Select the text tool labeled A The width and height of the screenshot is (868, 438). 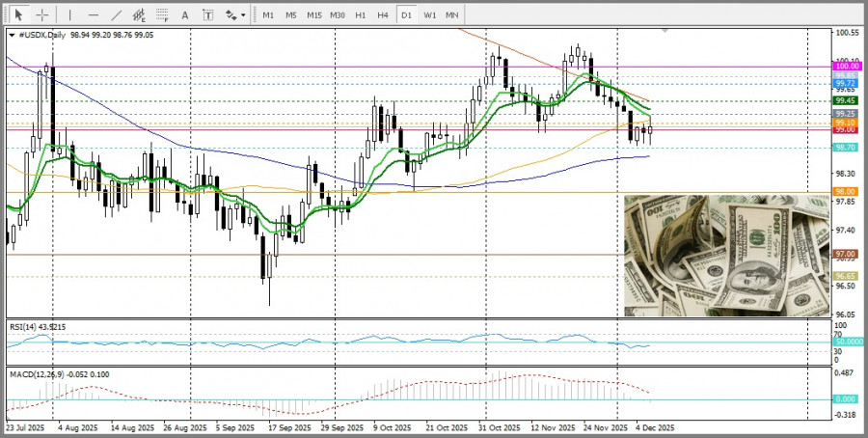185,14
